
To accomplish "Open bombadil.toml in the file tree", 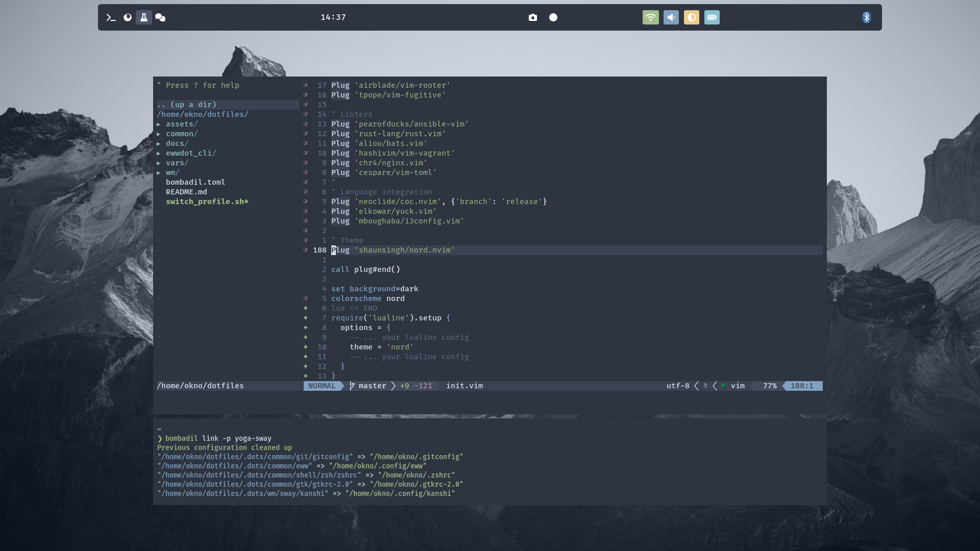I will tap(195, 182).
